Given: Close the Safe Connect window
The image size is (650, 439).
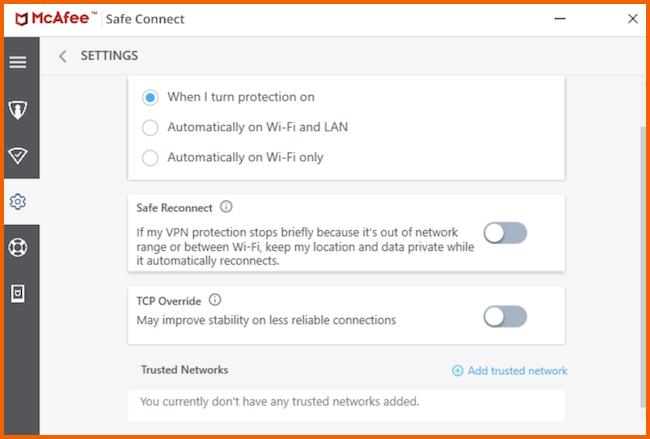Looking at the screenshot, I should pos(633,19).
